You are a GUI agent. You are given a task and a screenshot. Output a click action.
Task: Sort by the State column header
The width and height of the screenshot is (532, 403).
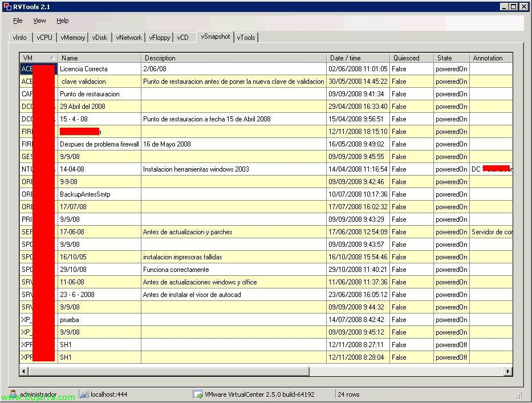click(x=452, y=58)
